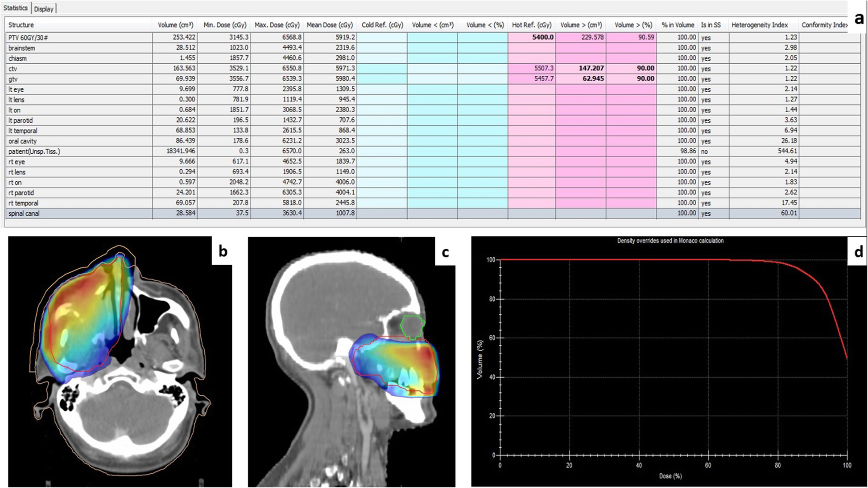Click the axial CT dose image

pyautogui.click(x=120, y=361)
